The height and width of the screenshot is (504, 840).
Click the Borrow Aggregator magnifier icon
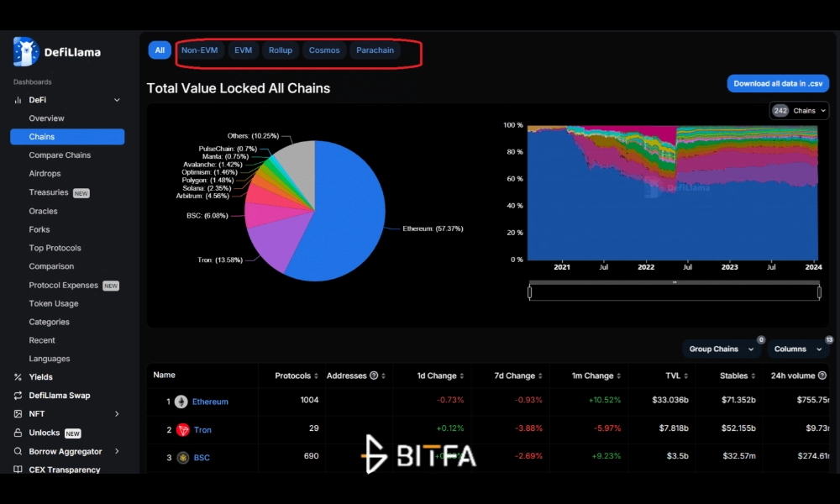[x=18, y=451]
